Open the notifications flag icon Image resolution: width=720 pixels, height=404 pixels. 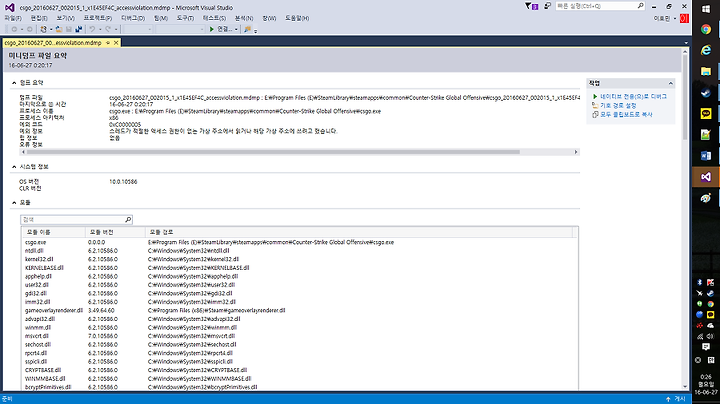coord(531,6)
